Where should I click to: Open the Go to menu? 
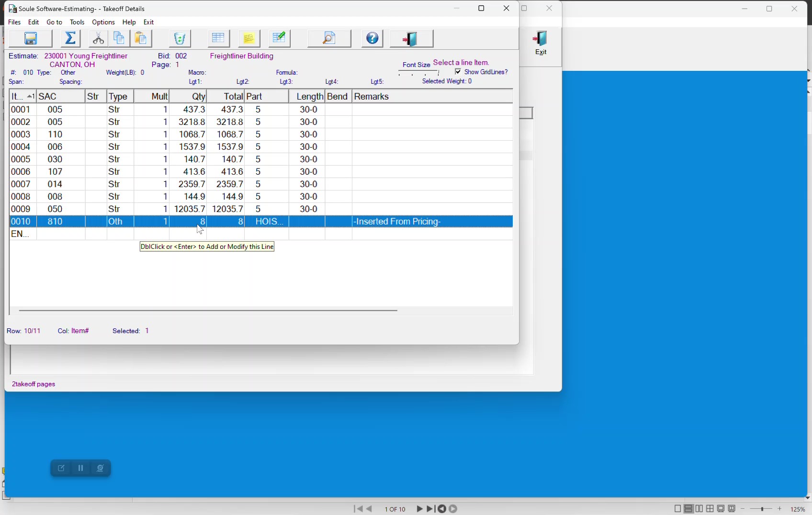coord(54,22)
